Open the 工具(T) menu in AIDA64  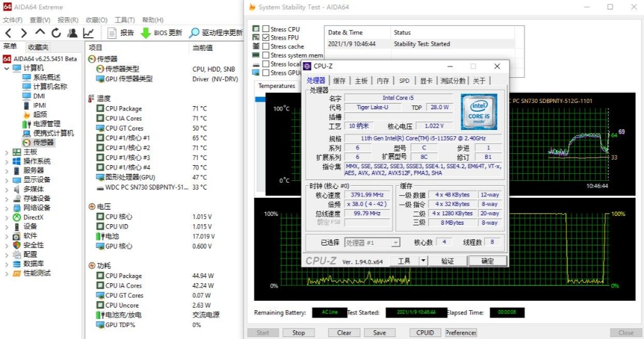click(124, 20)
